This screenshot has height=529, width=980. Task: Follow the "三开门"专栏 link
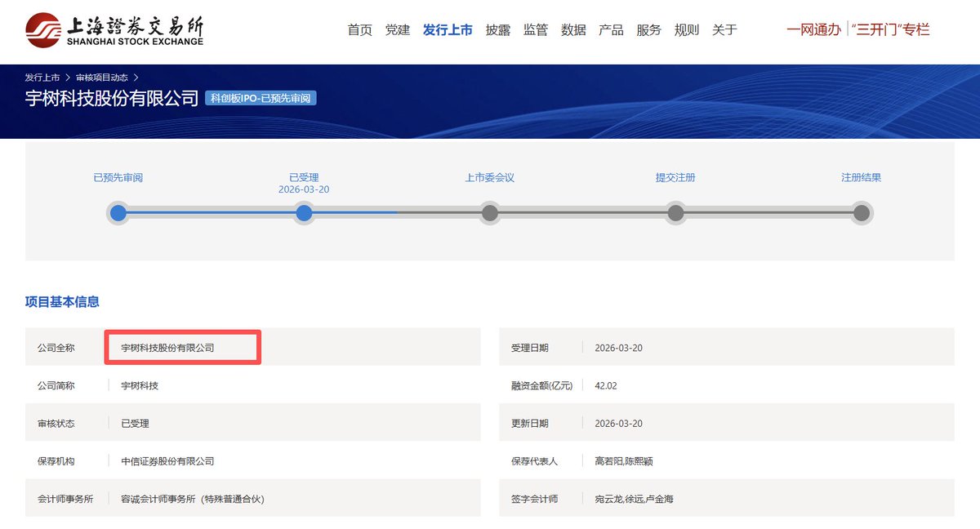tap(890, 30)
